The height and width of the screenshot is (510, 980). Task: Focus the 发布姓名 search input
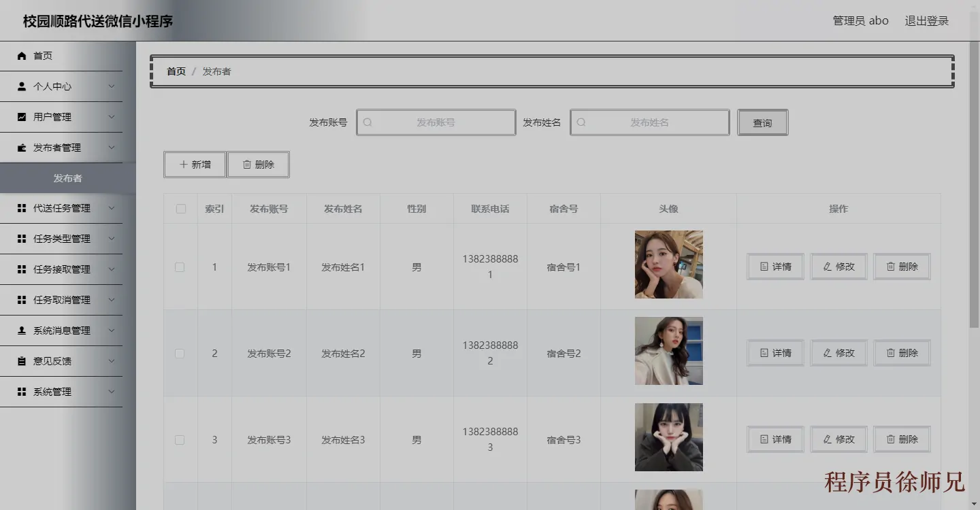point(649,122)
